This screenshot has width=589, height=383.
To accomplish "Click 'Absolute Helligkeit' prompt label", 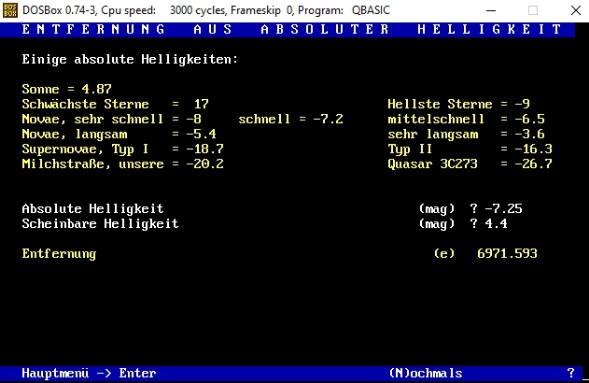I will (x=93, y=209).
